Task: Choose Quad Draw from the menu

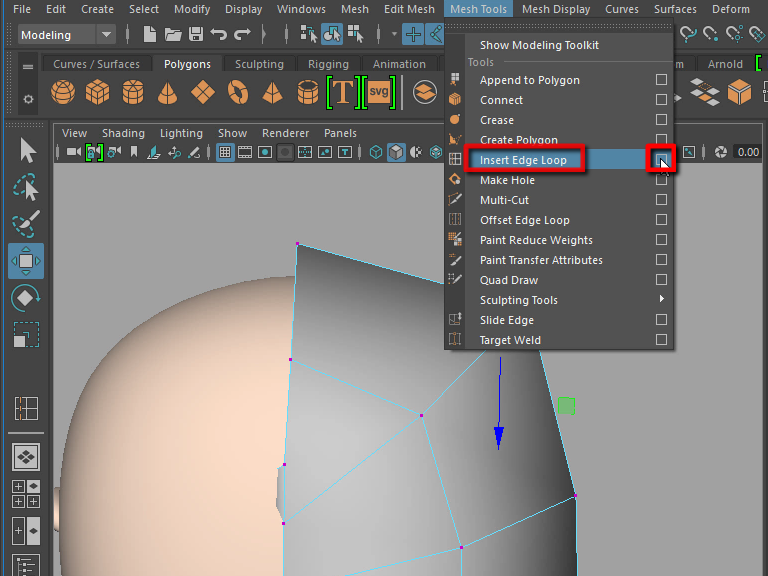Action: (509, 280)
